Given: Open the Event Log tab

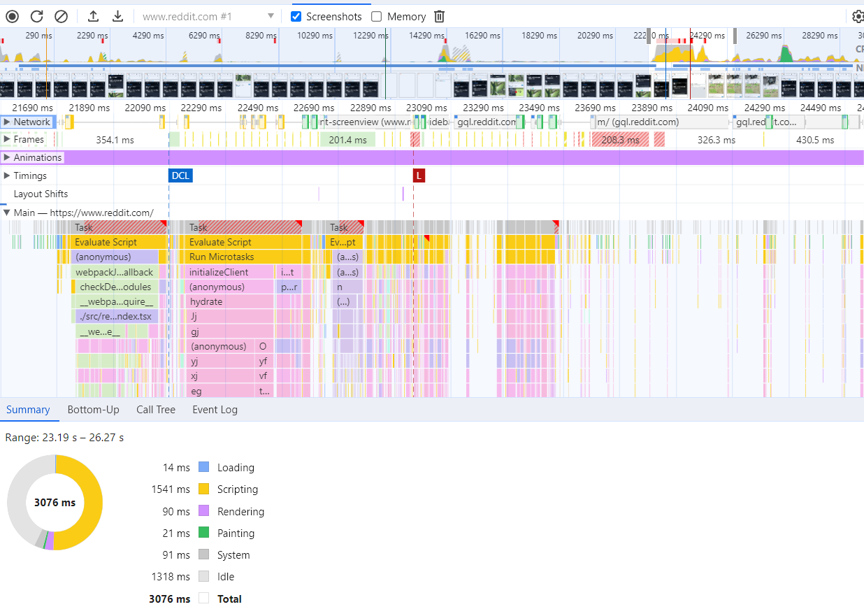Looking at the screenshot, I should pyautogui.click(x=215, y=410).
